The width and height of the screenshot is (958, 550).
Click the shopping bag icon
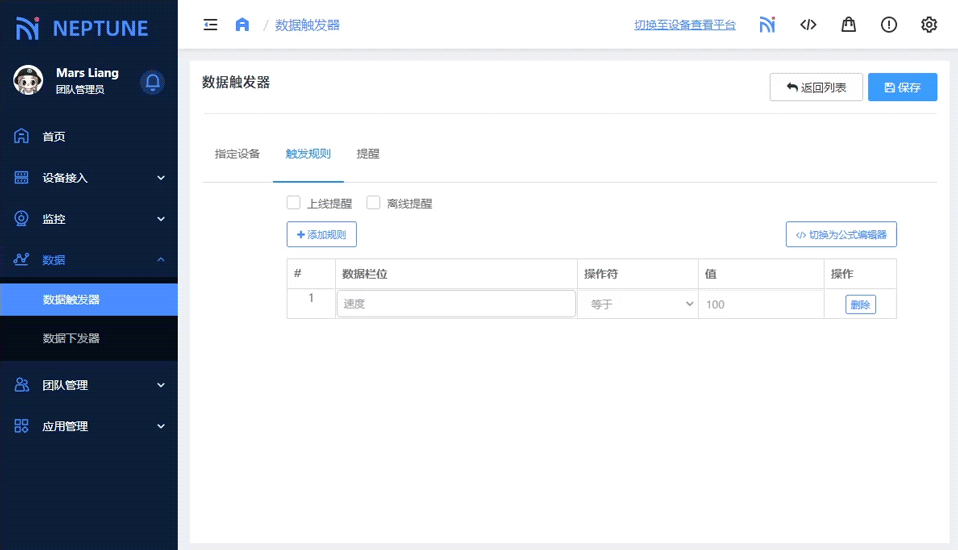click(848, 25)
